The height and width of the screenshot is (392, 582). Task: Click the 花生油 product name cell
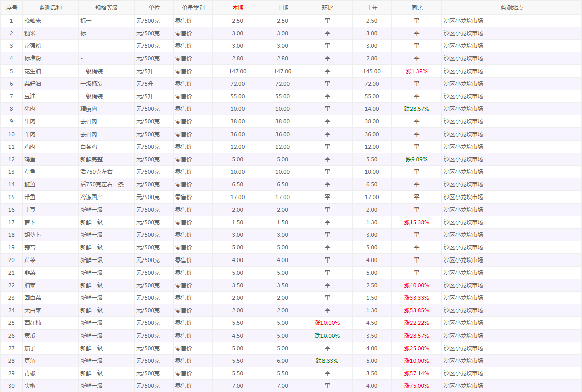(33, 71)
